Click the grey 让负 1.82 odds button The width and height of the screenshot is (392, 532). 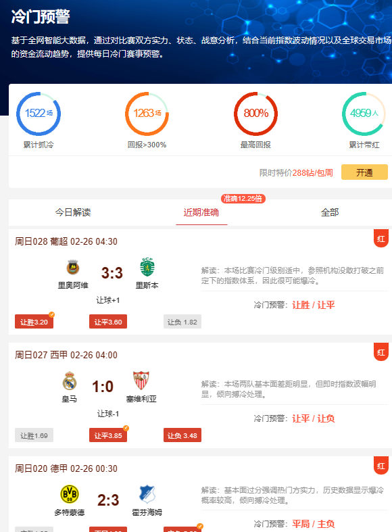point(182,322)
